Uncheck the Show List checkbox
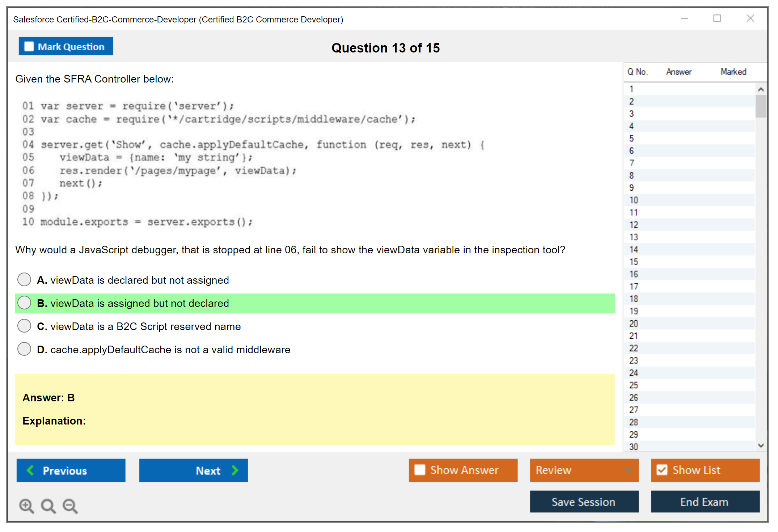The image size is (778, 532). point(662,470)
